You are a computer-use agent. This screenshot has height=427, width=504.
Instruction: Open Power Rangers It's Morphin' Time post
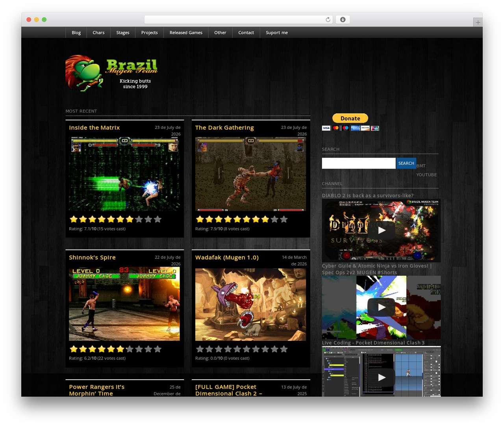click(97, 390)
